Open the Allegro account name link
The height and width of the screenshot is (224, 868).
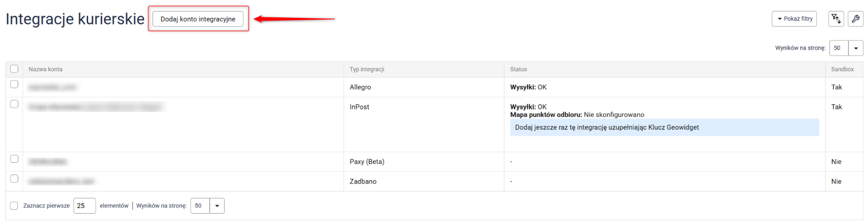tap(52, 87)
